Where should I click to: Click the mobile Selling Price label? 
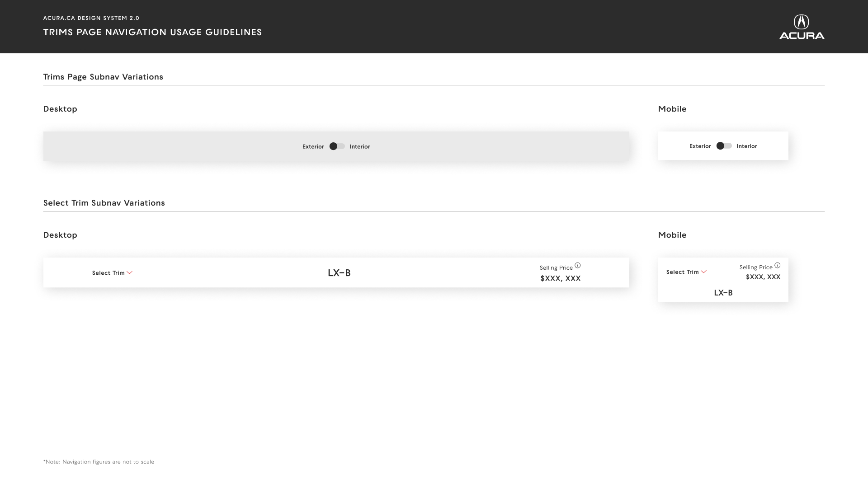point(756,267)
